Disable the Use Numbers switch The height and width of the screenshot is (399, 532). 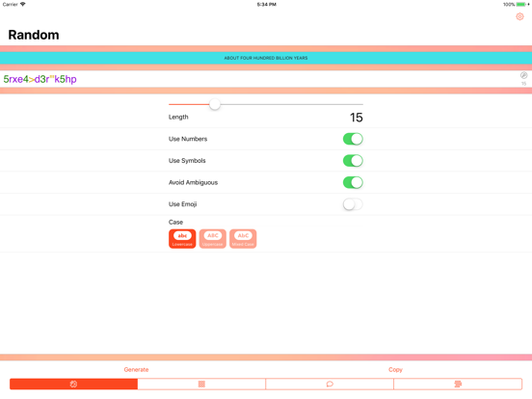[x=353, y=139]
